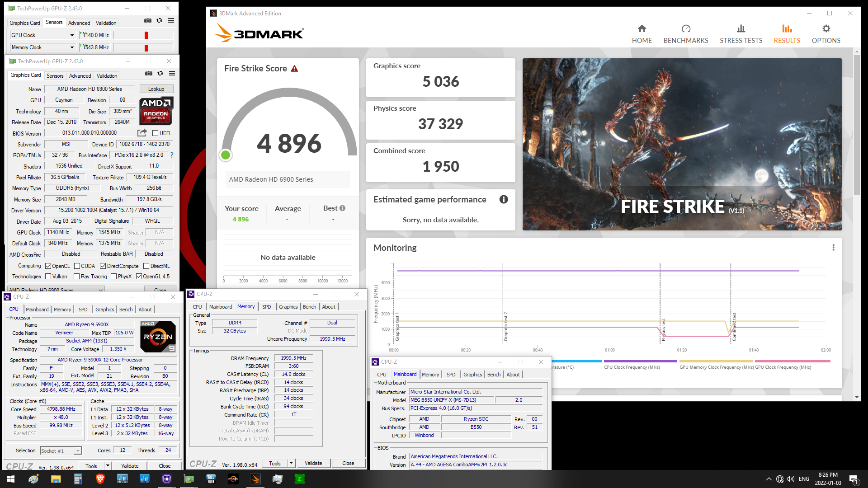This screenshot has width=868, height=488.
Task: Open 3DMark Stress Tests section
Action: pyautogui.click(x=741, y=34)
